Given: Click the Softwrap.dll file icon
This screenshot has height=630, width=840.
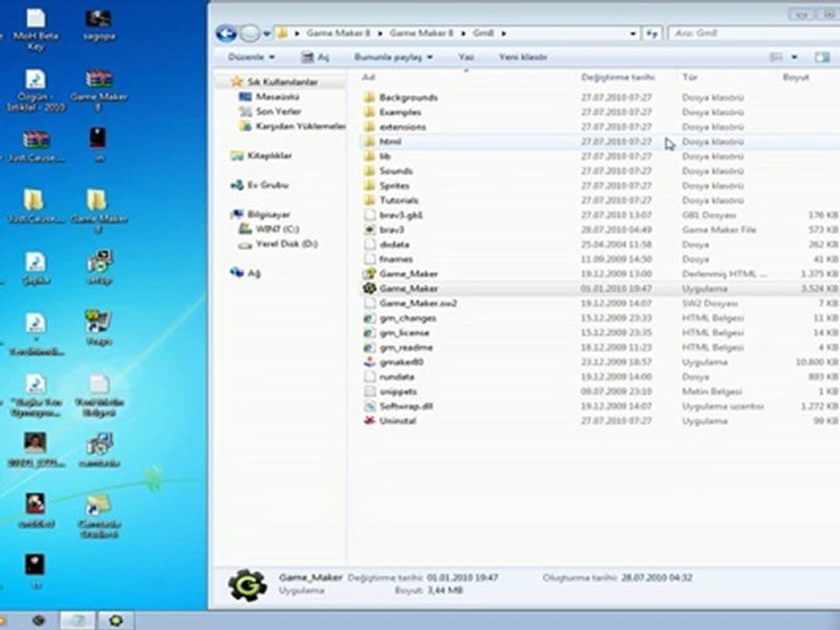Looking at the screenshot, I should (x=369, y=406).
